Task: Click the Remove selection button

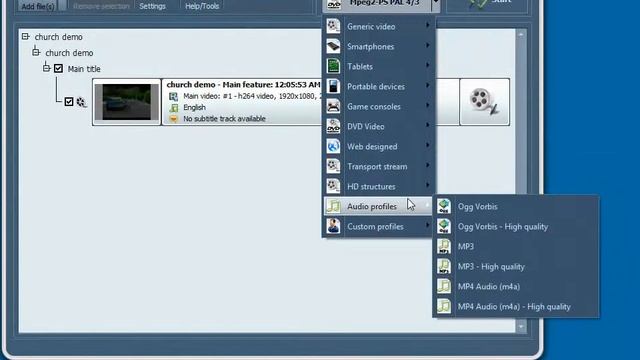Action: click(101, 6)
